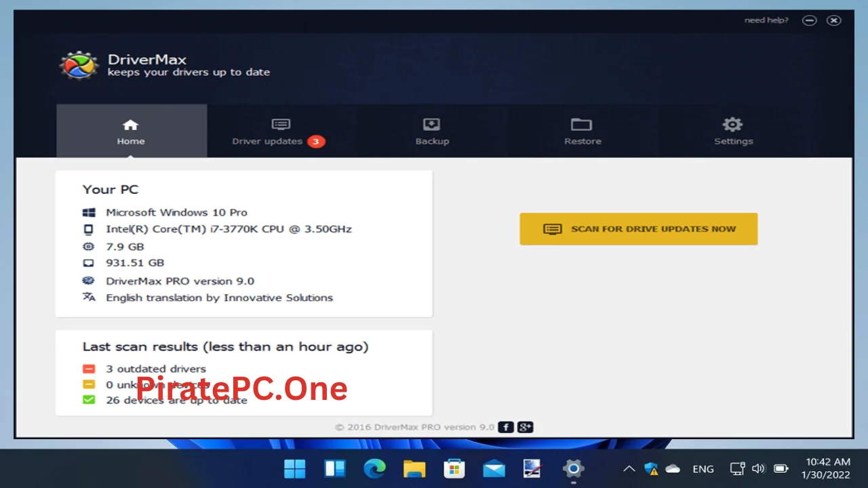
Task: Open the volume speaker tray icon
Action: click(x=759, y=468)
